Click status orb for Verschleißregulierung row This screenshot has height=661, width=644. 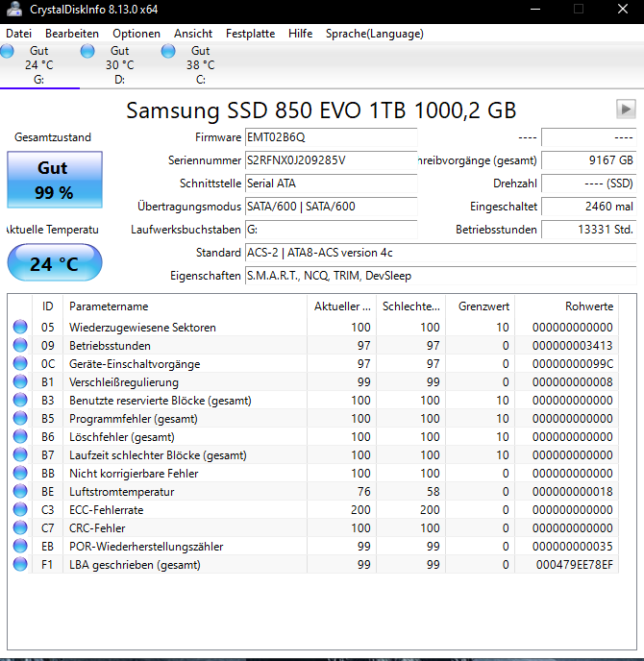coord(20,381)
